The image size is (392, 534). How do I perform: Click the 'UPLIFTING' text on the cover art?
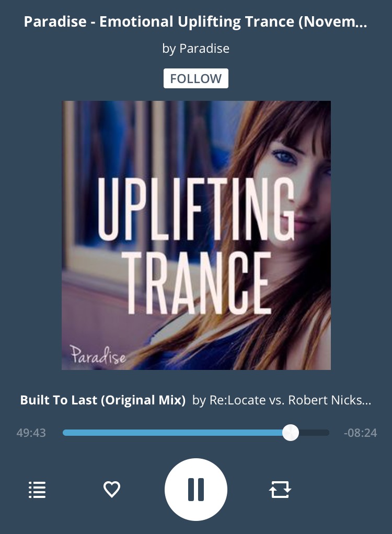(196, 210)
